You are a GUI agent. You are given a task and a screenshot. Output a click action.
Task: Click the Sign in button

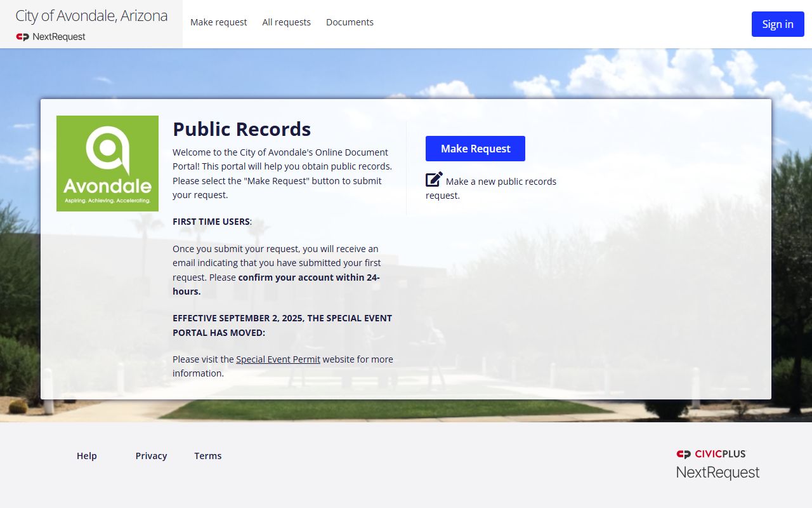[x=778, y=24]
